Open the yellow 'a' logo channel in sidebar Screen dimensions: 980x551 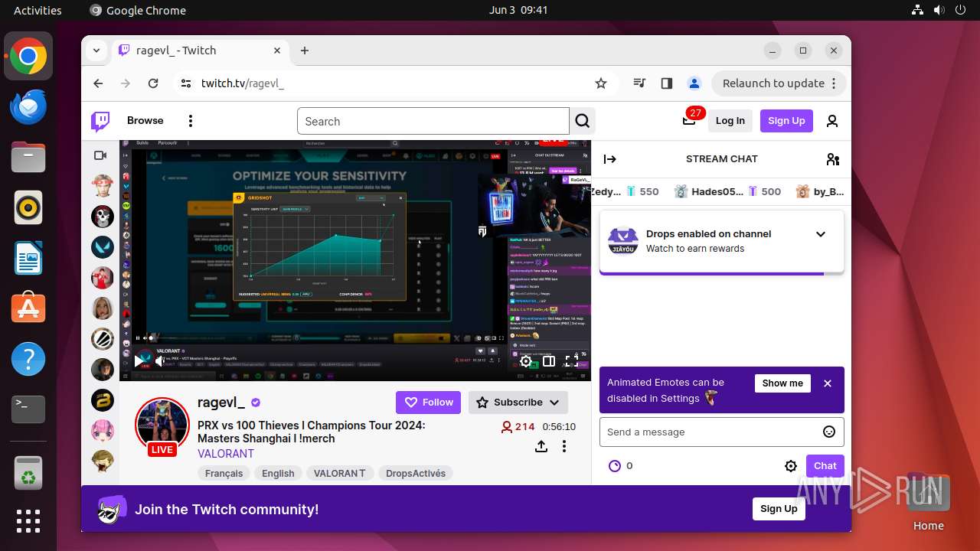coord(103,399)
